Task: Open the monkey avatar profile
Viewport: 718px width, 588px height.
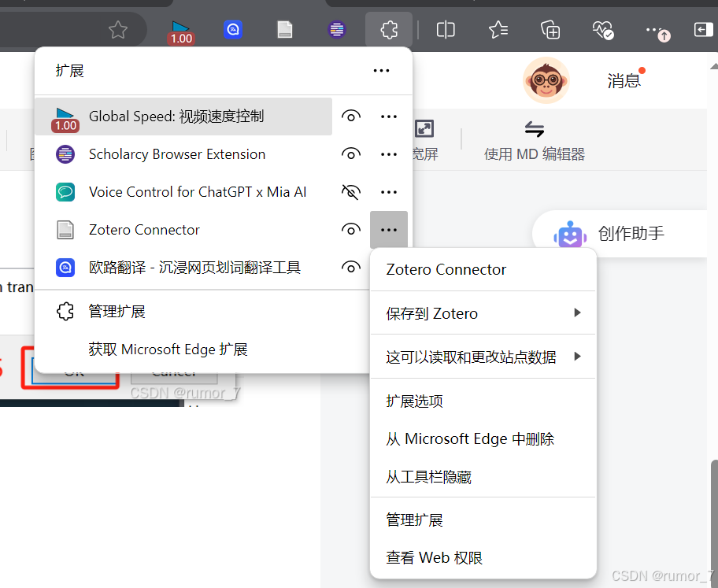Action: [x=546, y=80]
